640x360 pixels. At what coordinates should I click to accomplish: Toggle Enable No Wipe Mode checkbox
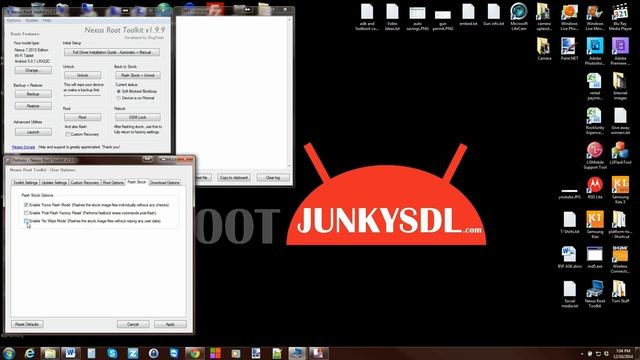tap(26, 221)
